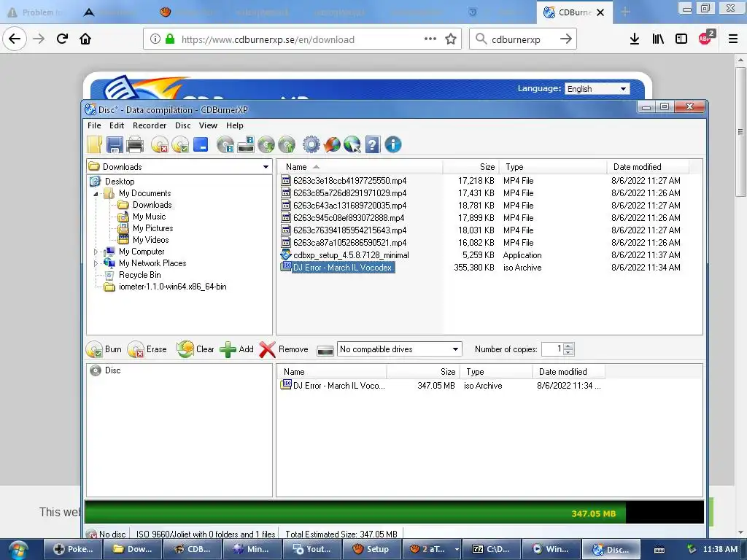
Task: Sort file browser by Size column
Action: pos(471,167)
